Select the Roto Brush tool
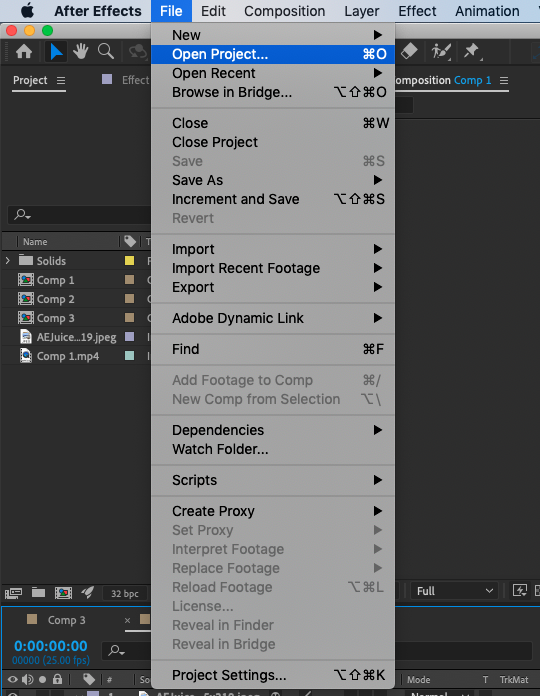 tap(441, 51)
